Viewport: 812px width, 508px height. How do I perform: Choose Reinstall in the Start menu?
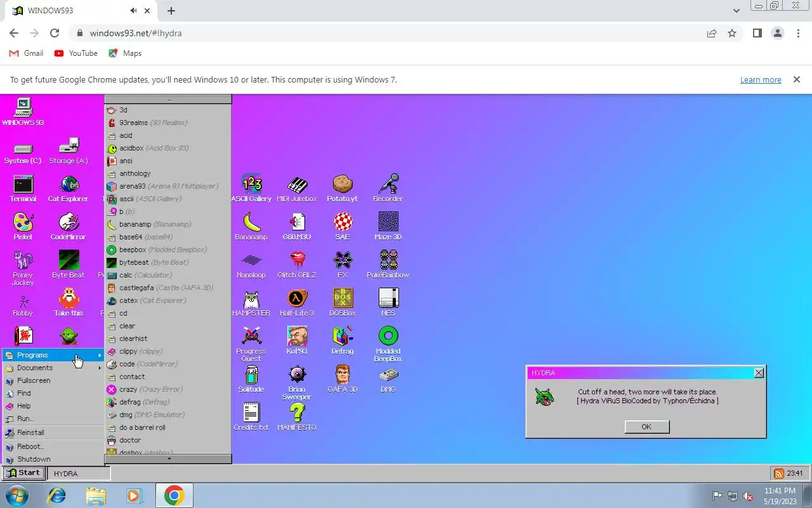(x=53, y=432)
